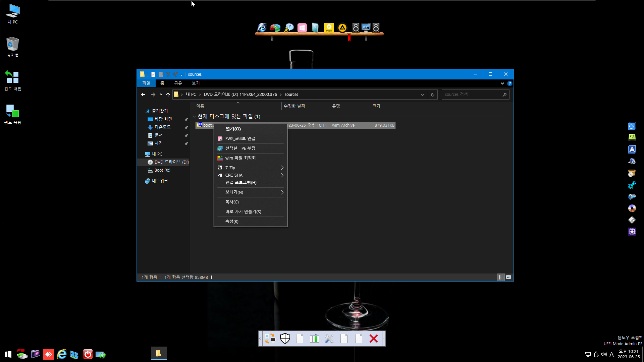Open the address bar history dropdown
The width and height of the screenshot is (644, 362).
click(423, 95)
